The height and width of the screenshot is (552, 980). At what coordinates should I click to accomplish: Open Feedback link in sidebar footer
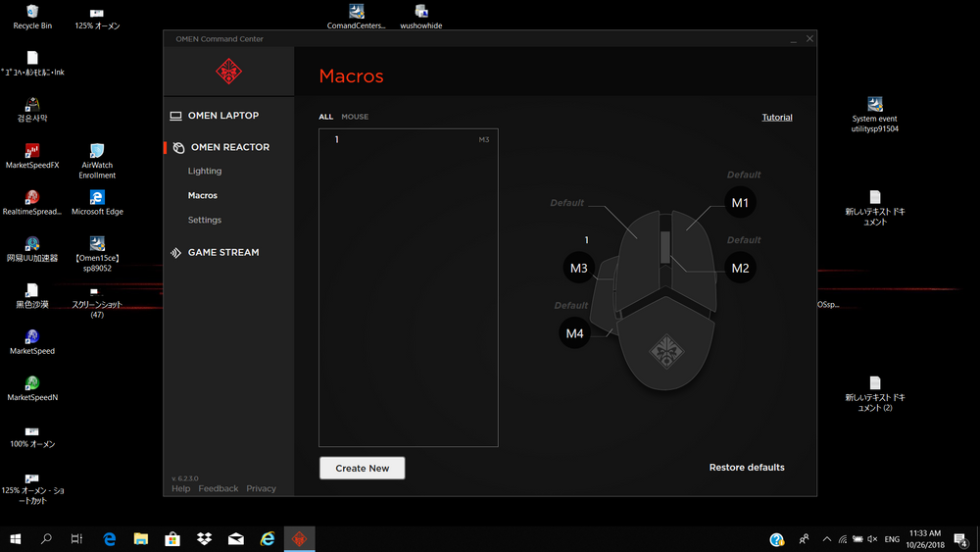[x=219, y=489]
